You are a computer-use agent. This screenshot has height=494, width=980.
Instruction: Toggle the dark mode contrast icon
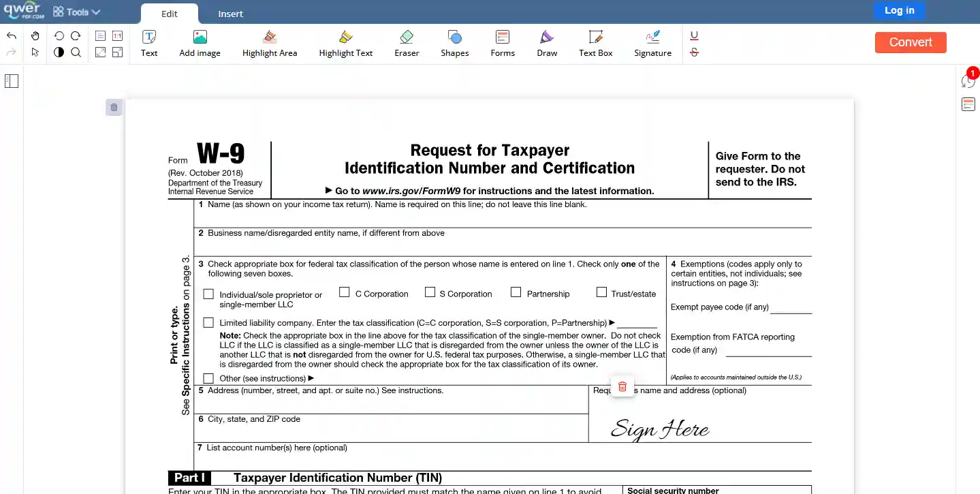(x=59, y=52)
